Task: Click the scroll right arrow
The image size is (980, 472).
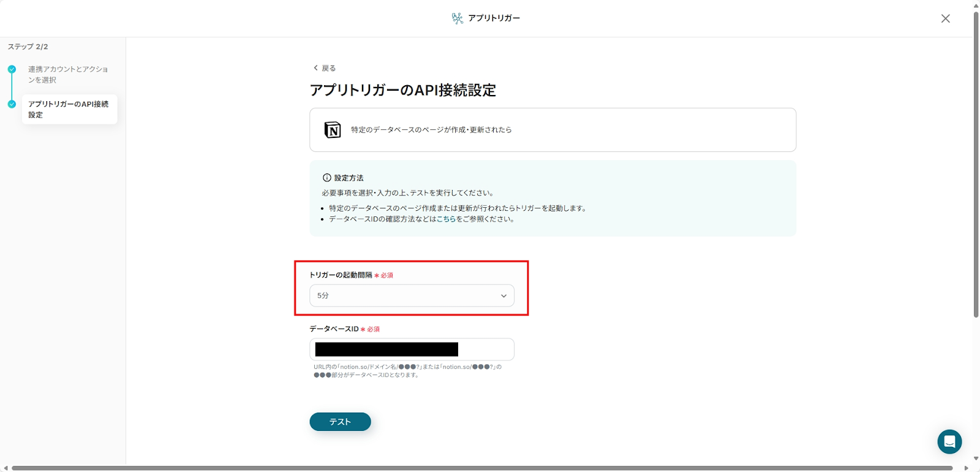Action: [x=967, y=468]
